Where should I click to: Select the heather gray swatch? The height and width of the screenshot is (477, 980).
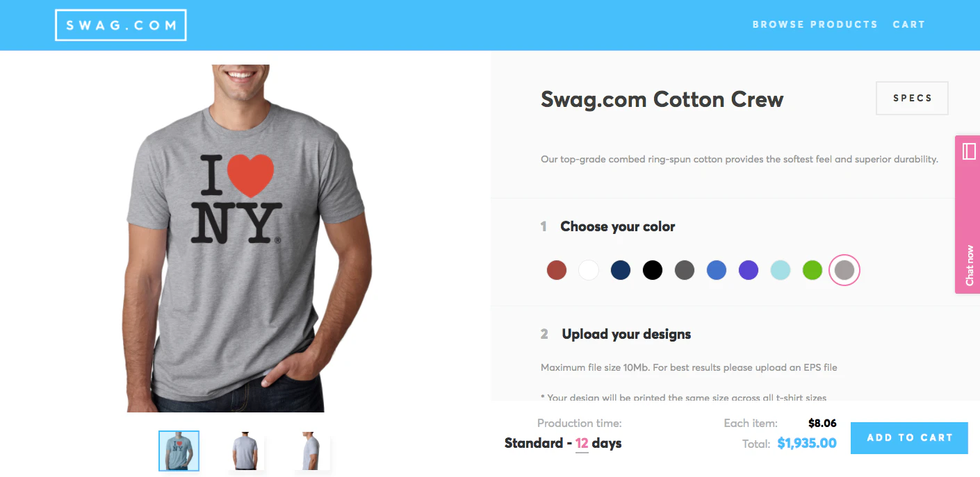click(x=844, y=270)
